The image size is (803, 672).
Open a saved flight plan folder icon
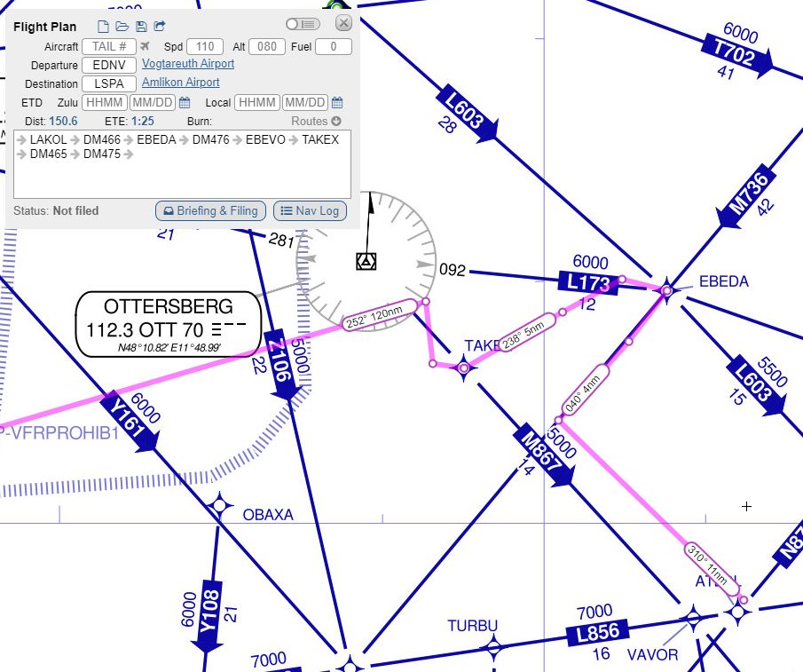pyautogui.click(x=122, y=26)
